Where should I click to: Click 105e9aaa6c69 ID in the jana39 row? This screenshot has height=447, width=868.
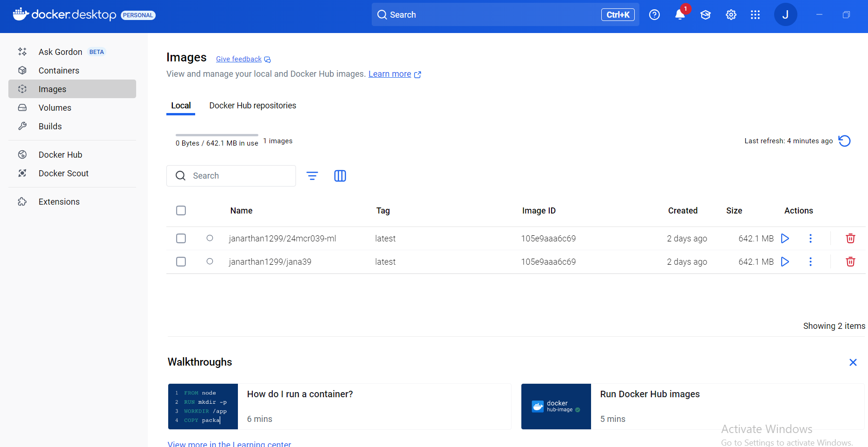(x=548, y=262)
